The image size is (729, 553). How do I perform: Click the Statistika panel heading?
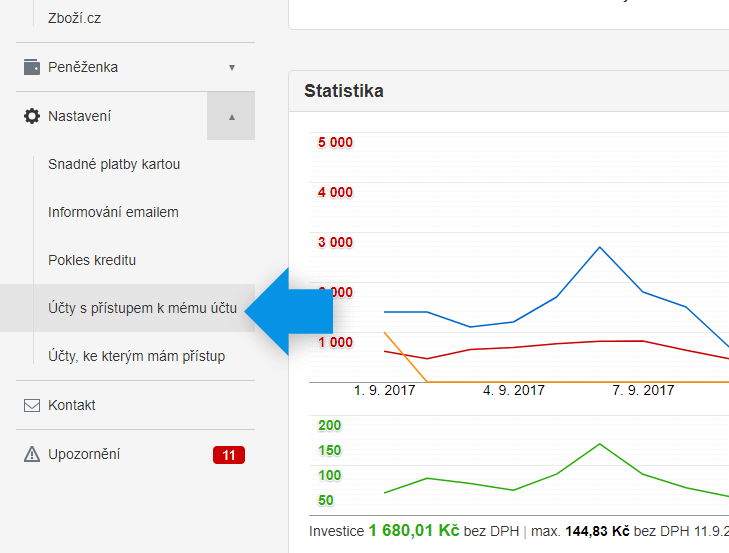point(344,91)
